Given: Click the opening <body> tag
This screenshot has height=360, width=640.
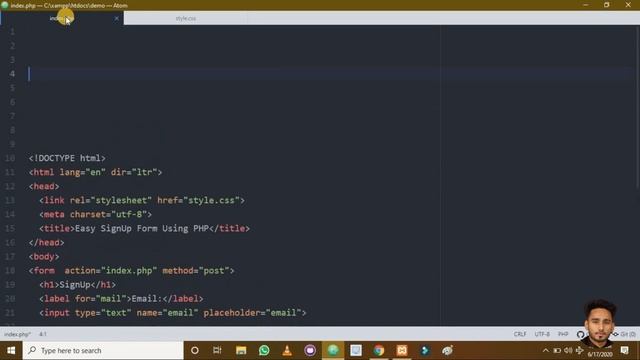Looking at the screenshot, I should click(44, 257).
